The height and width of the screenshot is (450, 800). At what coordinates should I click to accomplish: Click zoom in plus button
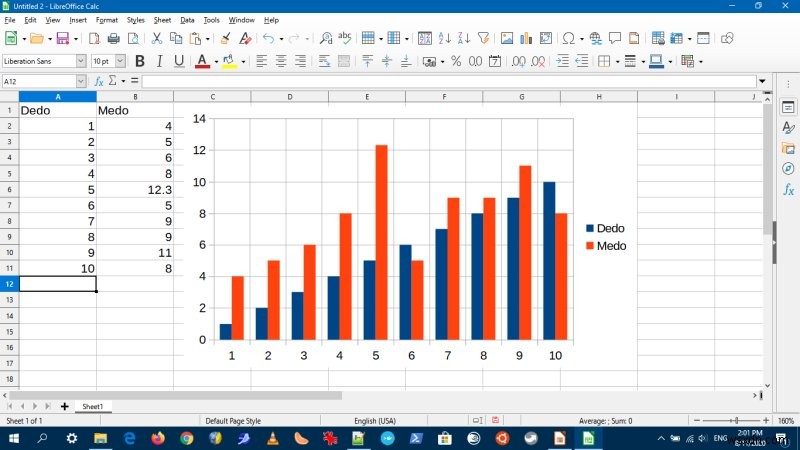click(x=766, y=420)
